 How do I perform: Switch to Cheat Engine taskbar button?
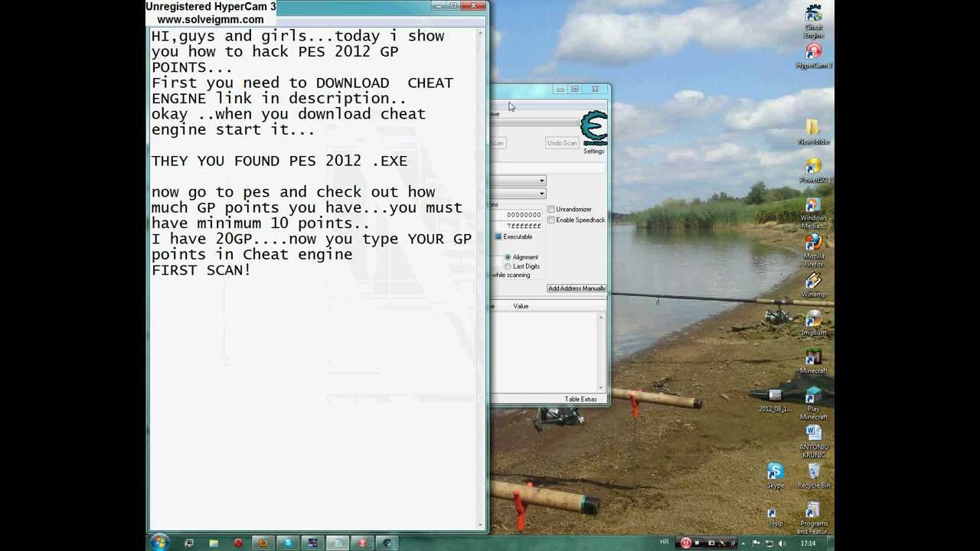[x=387, y=543]
